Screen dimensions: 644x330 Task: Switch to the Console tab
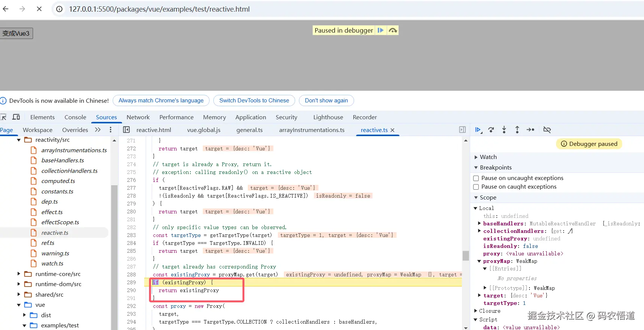click(75, 117)
